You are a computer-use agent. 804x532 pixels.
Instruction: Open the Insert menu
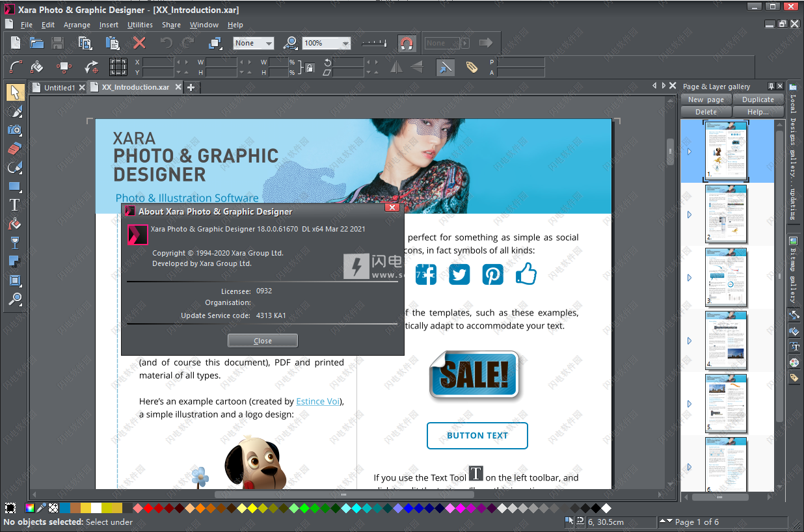pyautogui.click(x=109, y=25)
